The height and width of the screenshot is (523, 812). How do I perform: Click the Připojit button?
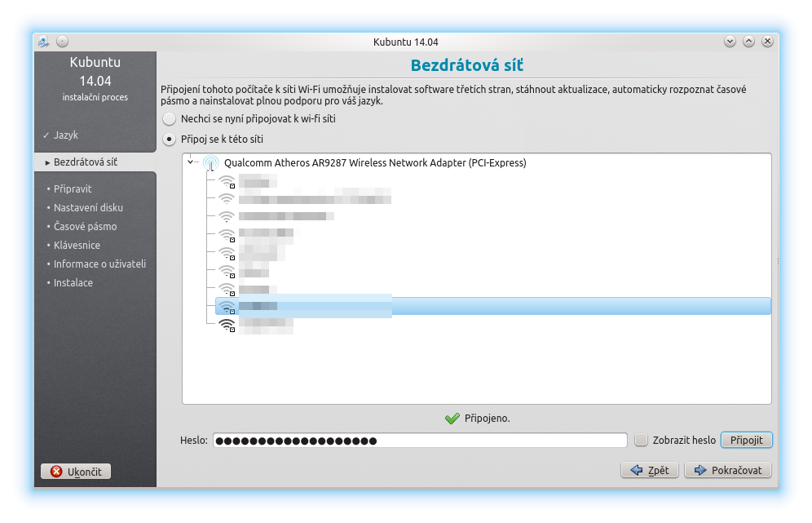(746, 440)
